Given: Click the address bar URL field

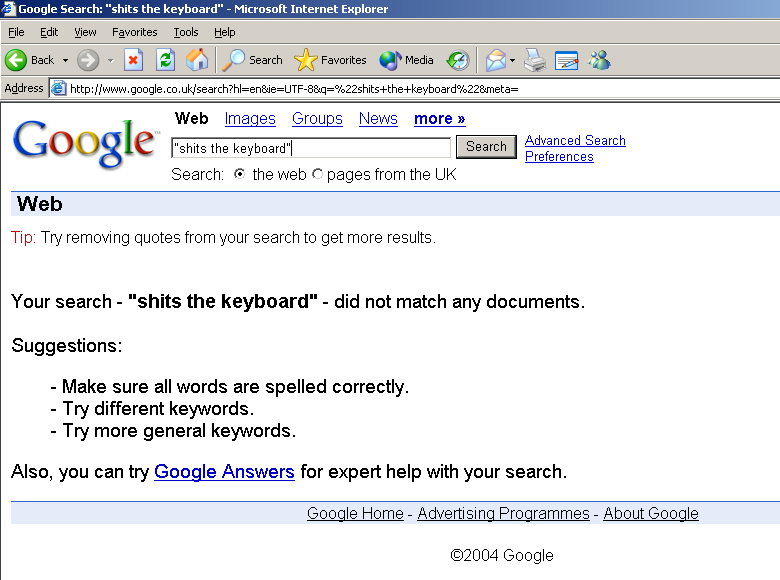Looking at the screenshot, I should 413,89.
